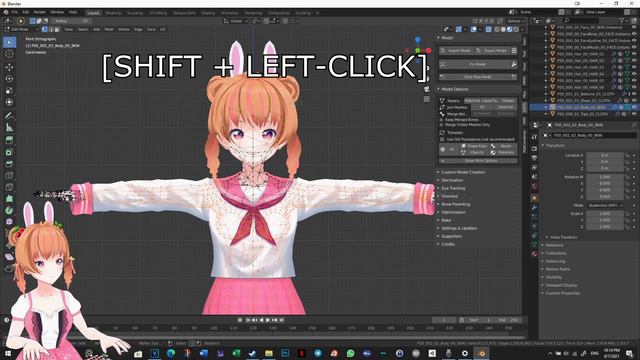The image size is (640, 360).
Task: Click the Location X value field
Action: (x=605, y=155)
